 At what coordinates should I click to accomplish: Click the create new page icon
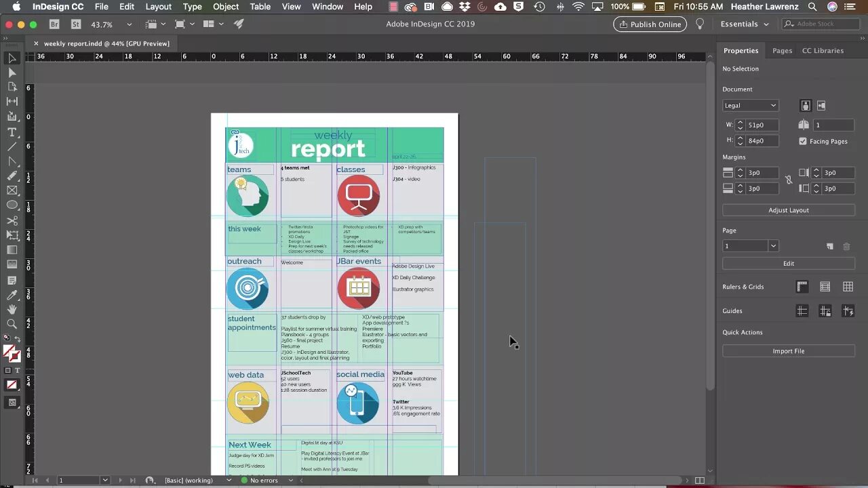[829, 247]
